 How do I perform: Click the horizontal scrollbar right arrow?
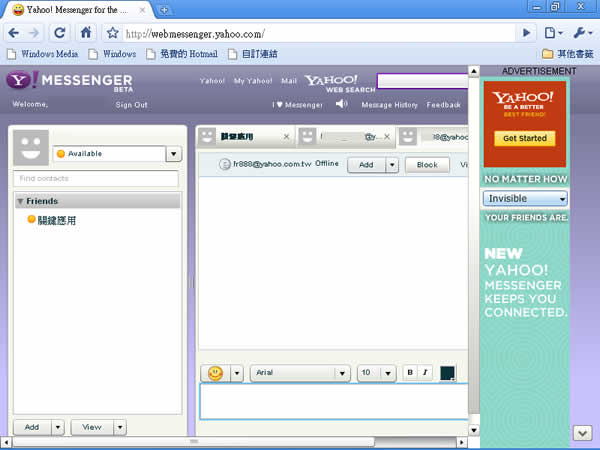tap(462, 443)
